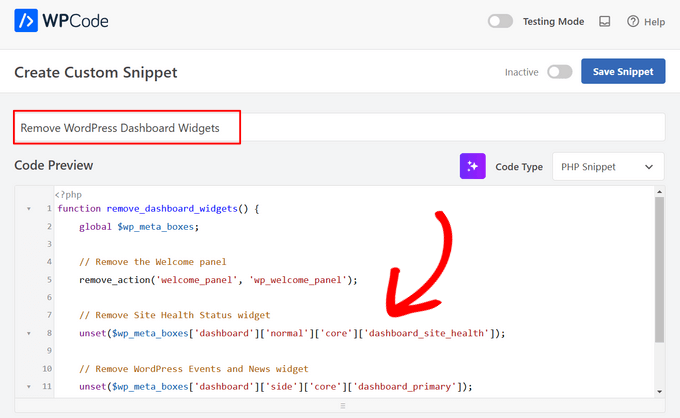Click the AI generate sparkle button

472,166
